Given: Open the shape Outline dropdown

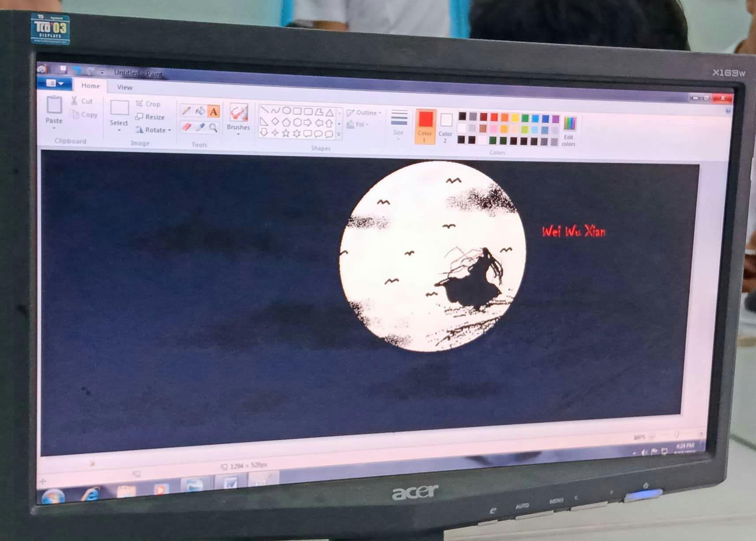Looking at the screenshot, I should pos(364,113).
